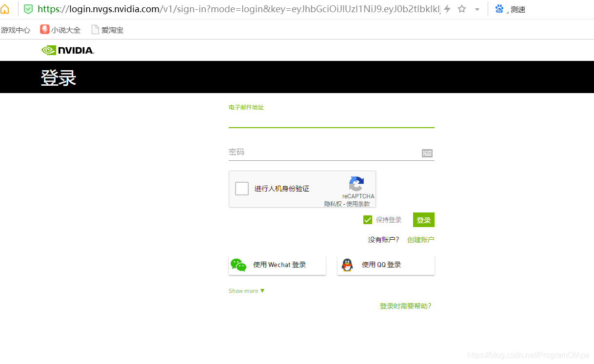Click the green 登录 button
The width and height of the screenshot is (594, 364).
(424, 220)
